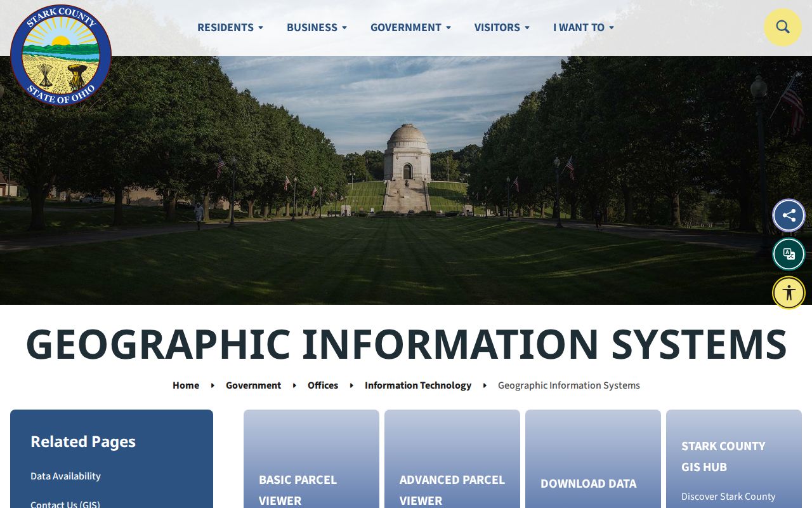Image resolution: width=812 pixels, height=508 pixels.
Task: Open the site search magnifier icon
Action: [x=783, y=27]
